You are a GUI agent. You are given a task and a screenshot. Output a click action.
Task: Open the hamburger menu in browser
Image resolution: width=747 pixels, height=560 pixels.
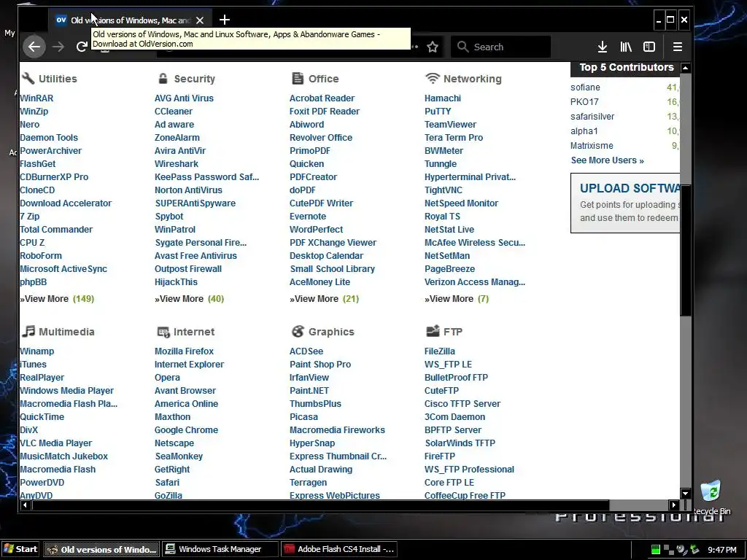678,47
